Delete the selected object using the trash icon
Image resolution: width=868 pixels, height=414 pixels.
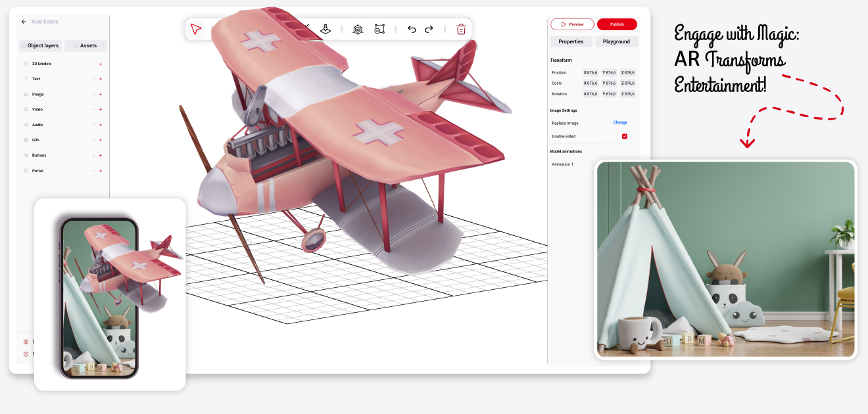click(461, 29)
